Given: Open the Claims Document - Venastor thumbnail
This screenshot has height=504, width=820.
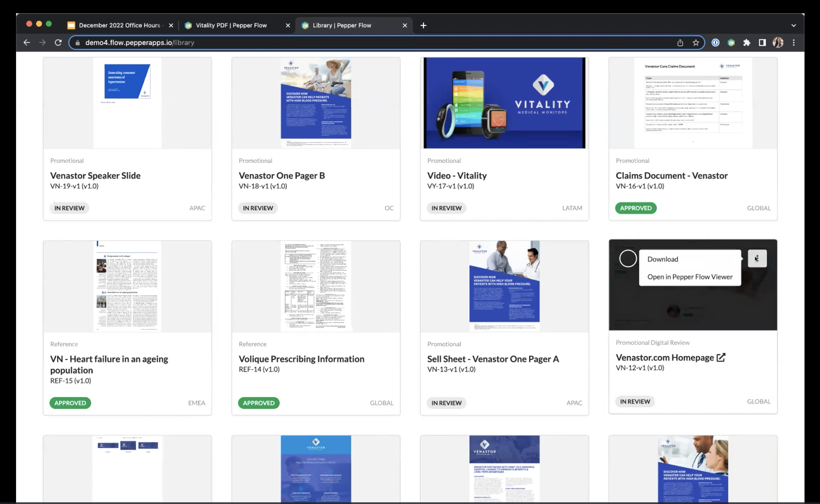Looking at the screenshot, I should point(693,103).
